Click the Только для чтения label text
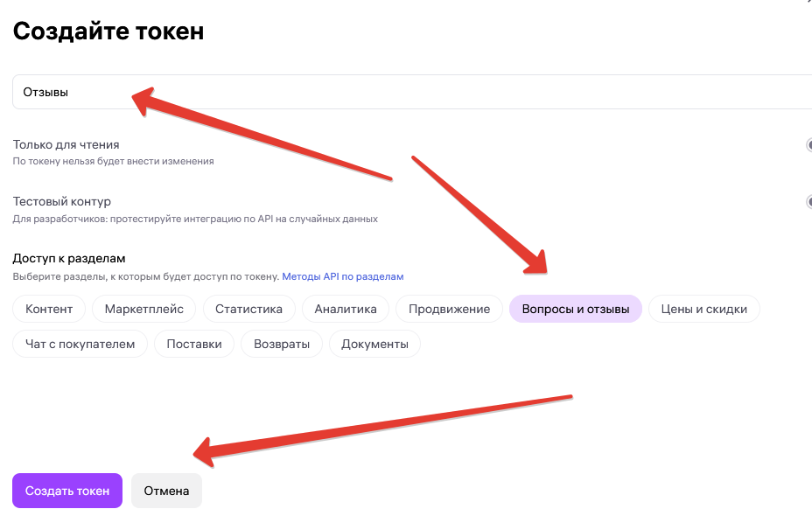 pos(66,145)
